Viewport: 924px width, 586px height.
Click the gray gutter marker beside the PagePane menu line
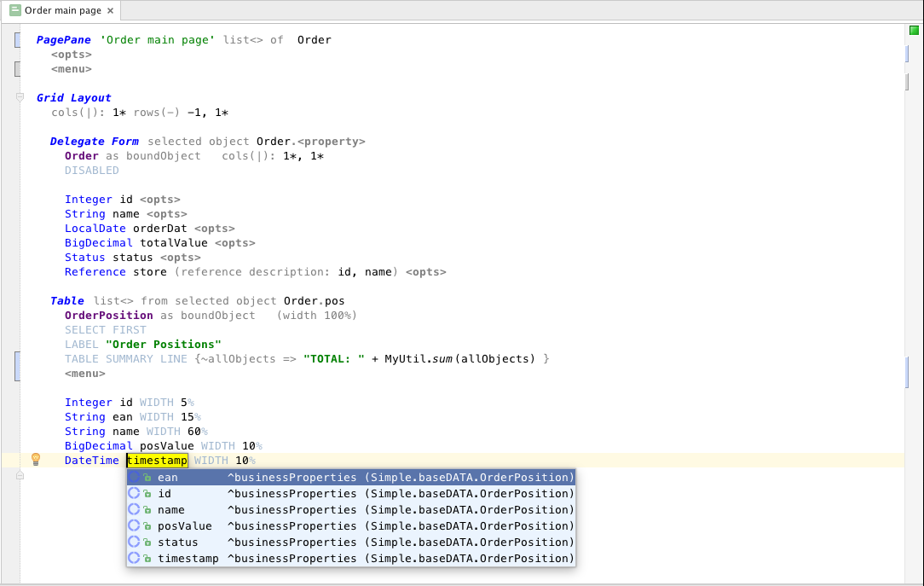coord(17,69)
